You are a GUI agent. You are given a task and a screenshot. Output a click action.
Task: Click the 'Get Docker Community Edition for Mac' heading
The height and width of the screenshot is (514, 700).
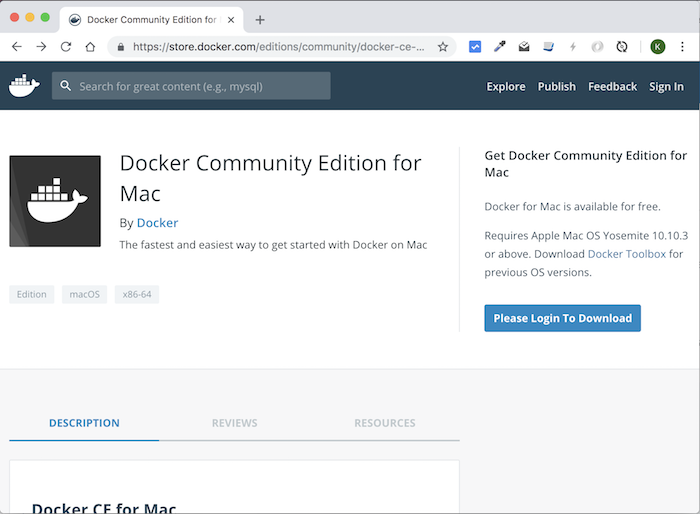coord(585,164)
